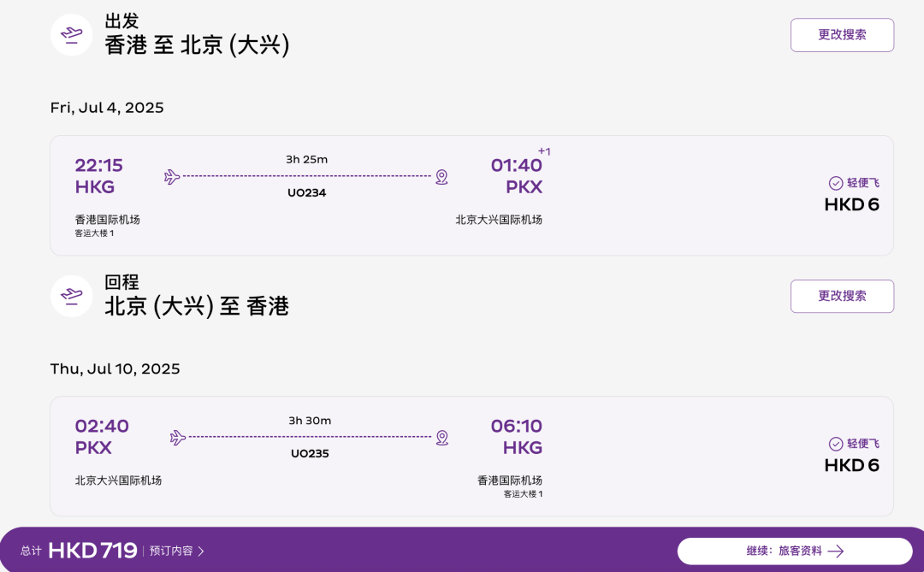
Task: Click the HKD 6 outbound fare price
Action: click(851, 205)
